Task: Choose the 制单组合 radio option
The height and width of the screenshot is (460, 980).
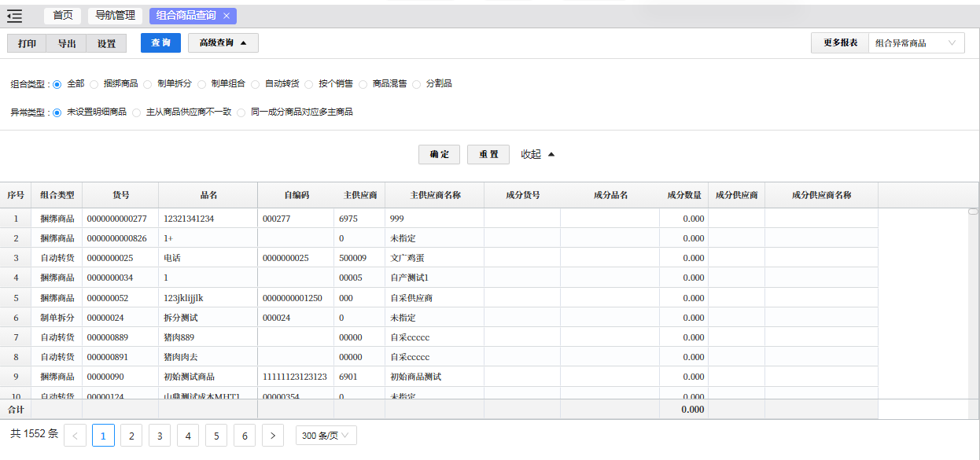Action: pyautogui.click(x=202, y=83)
